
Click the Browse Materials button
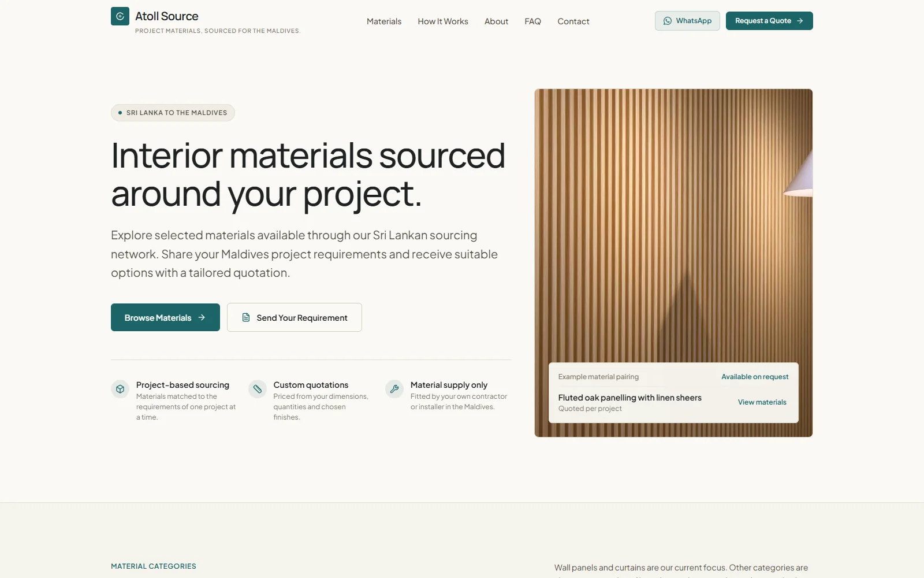[165, 317]
